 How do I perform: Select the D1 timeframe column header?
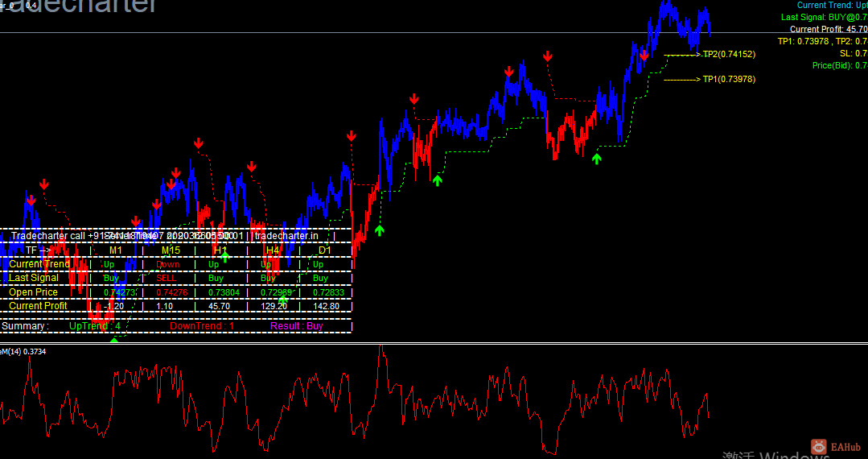pos(324,250)
